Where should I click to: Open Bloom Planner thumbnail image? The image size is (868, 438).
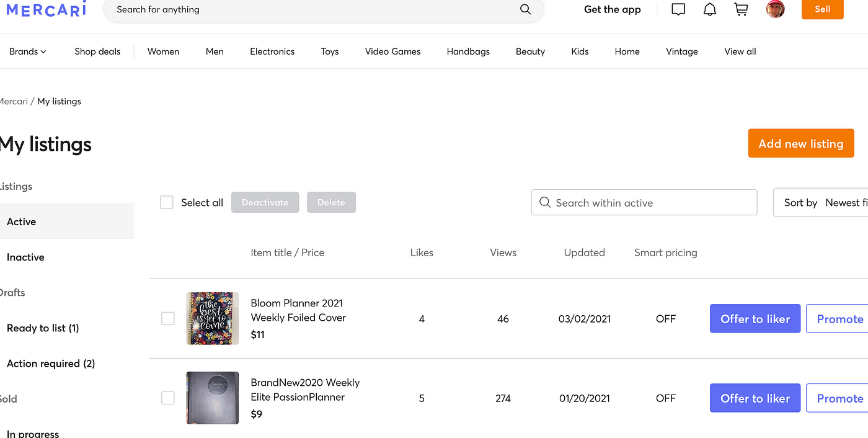click(213, 318)
